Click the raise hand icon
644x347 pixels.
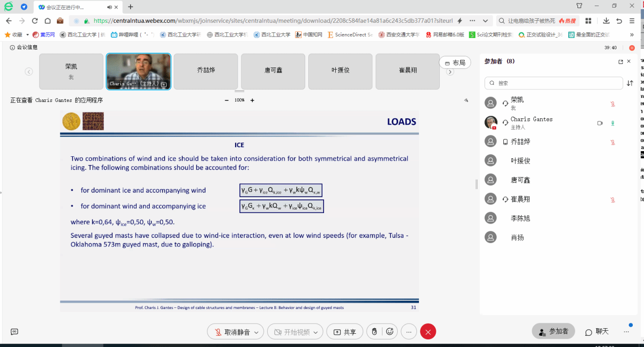pos(374,332)
